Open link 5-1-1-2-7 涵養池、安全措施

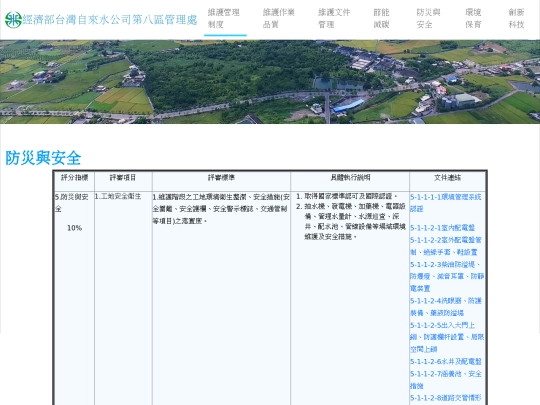pyautogui.click(x=446, y=380)
